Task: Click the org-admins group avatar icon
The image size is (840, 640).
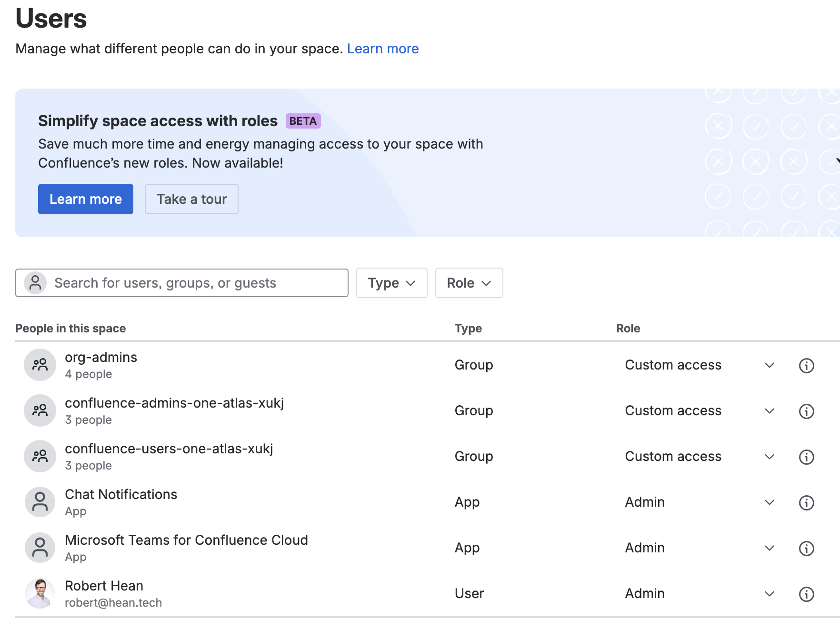Action: point(40,365)
